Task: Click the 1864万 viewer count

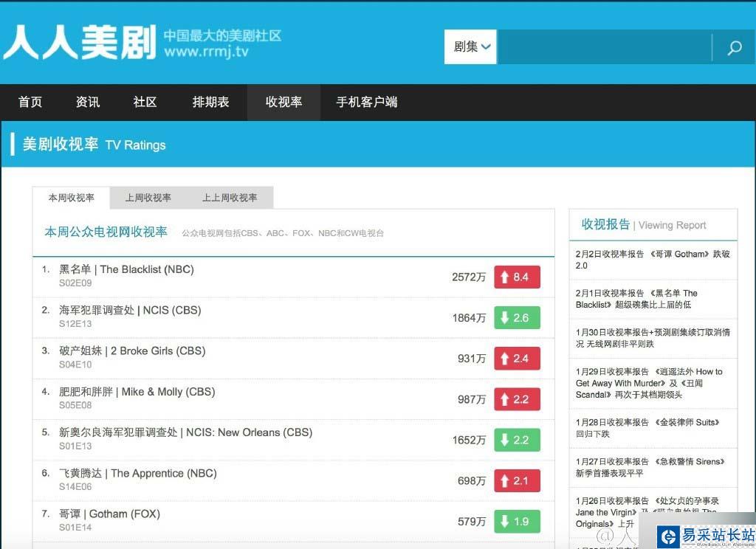Action: (x=469, y=318)
